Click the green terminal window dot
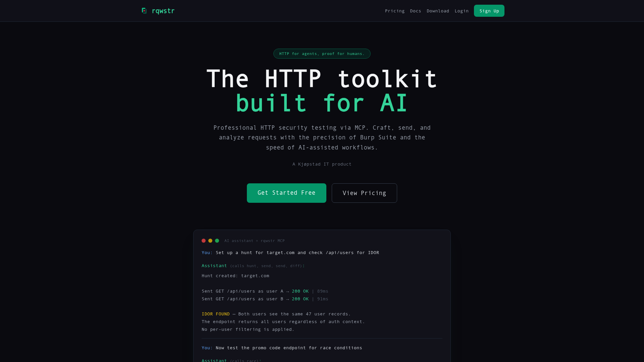 [217, 241]
